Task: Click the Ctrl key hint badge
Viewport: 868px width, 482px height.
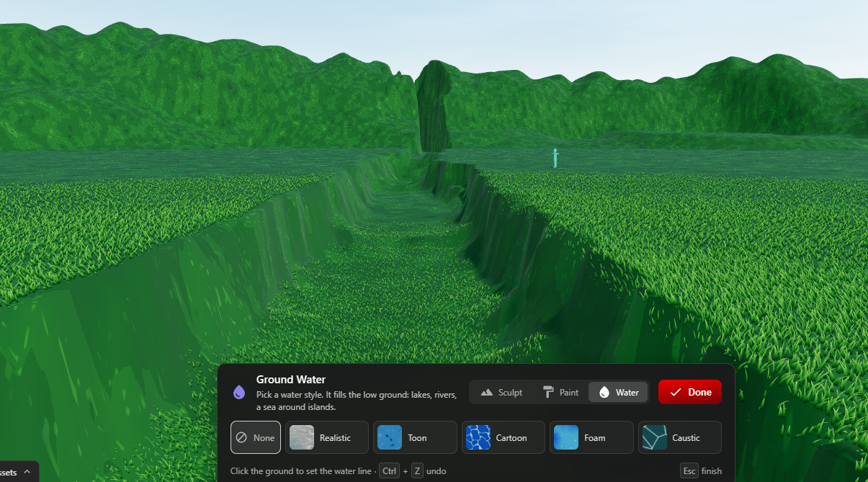Action: click(x=390, y=471)
